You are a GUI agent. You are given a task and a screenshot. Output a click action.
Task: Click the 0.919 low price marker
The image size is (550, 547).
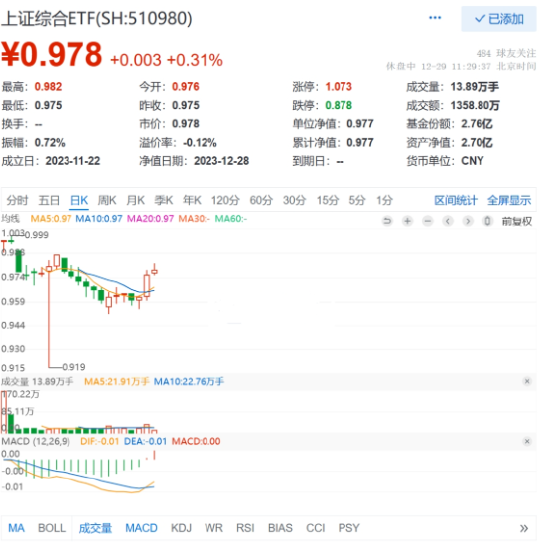point(74,367)
